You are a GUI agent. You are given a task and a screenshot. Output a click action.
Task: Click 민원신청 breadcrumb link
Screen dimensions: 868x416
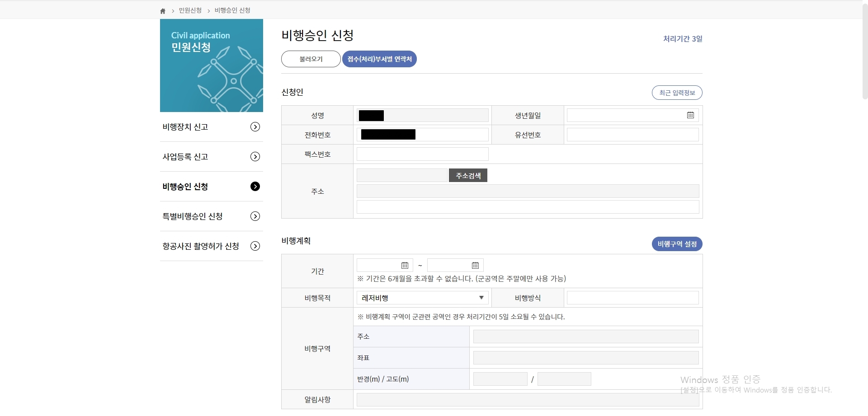[x=190, y=10]
